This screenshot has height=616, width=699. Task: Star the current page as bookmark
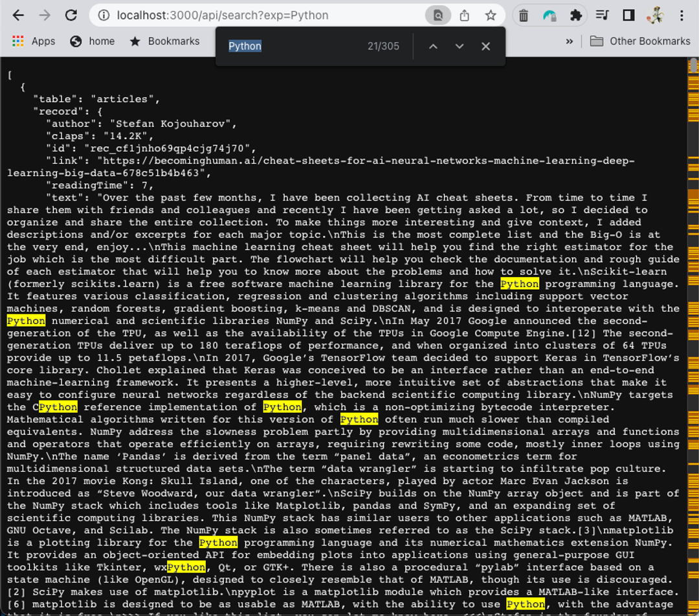click(491, 15)
